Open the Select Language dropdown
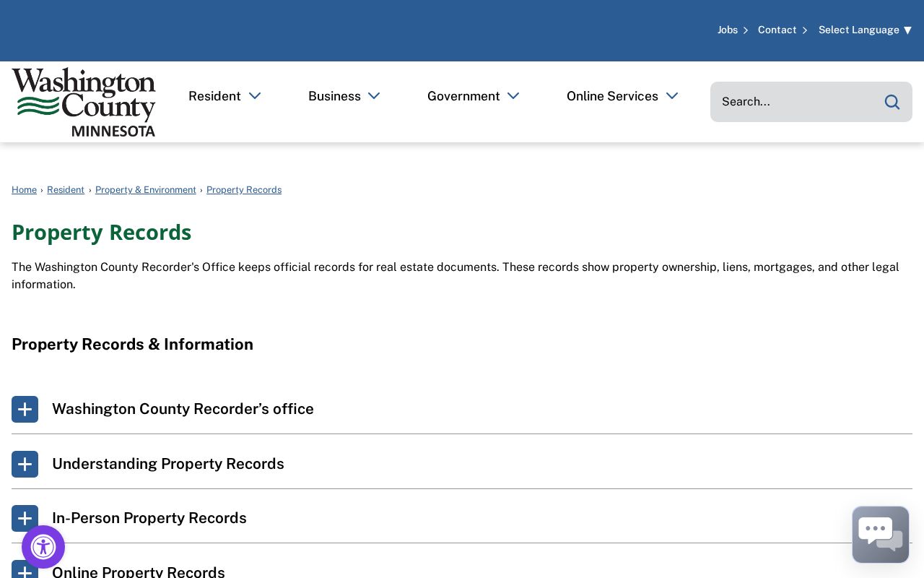The height and width of the screenshot is (578, 924). click(x=865, y=30)
